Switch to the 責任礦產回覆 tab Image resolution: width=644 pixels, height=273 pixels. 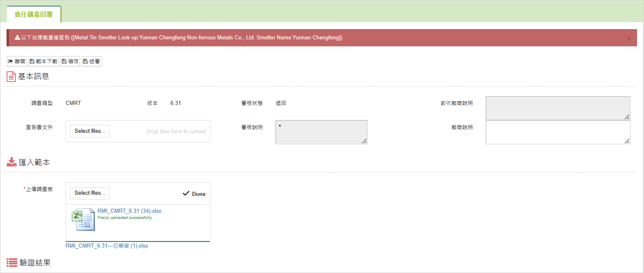click(x=34, y=14)
